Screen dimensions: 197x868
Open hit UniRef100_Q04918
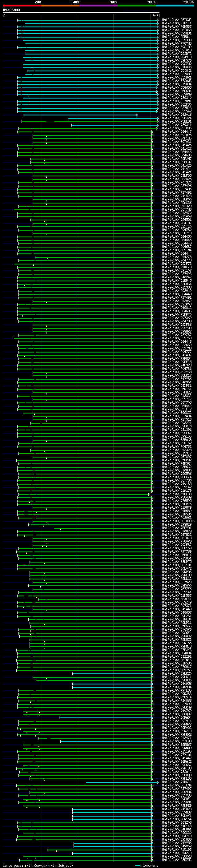point(177,57)
